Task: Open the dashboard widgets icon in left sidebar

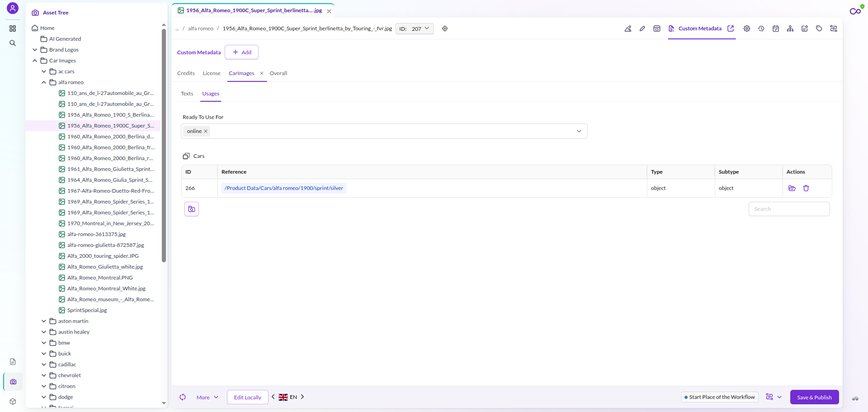Action: click(13, 28)
